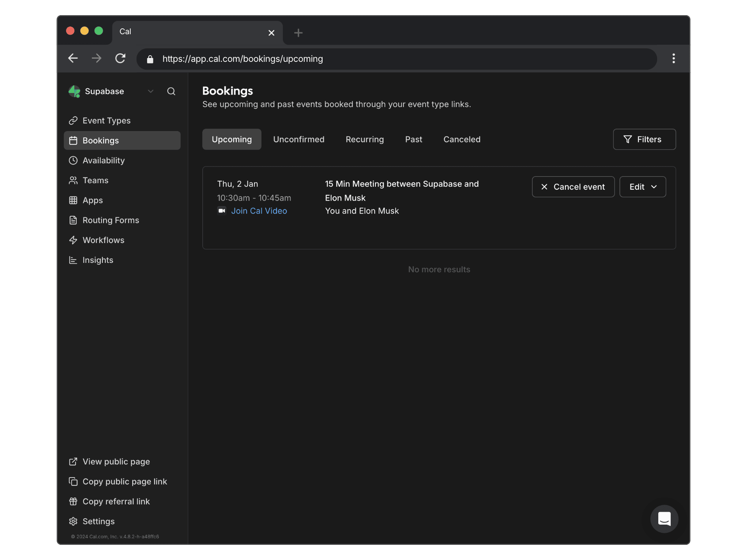Close the Cal browser tab
747x560 pixels.
pyautogui.click(x=272, y=33)
